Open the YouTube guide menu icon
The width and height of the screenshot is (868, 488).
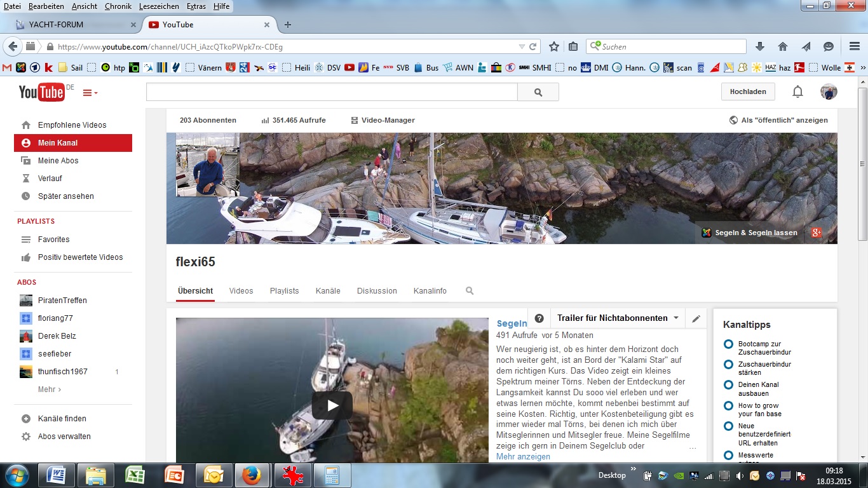click(90, 93)
